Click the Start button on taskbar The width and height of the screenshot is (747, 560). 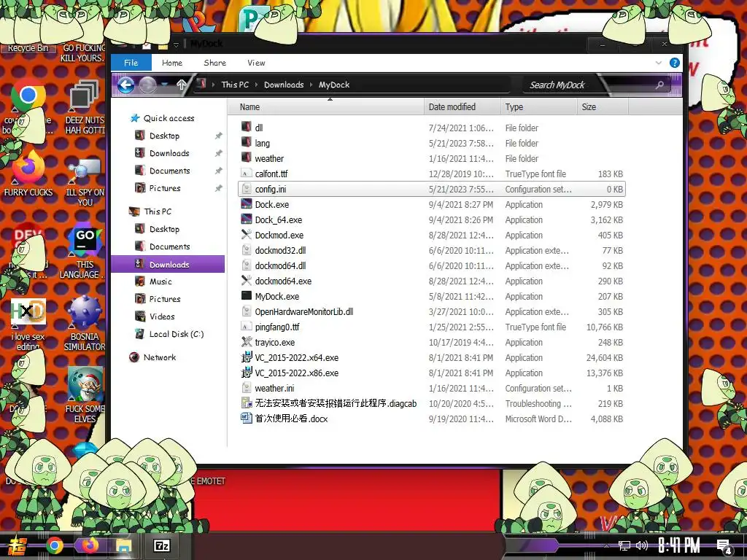point(18,545)
